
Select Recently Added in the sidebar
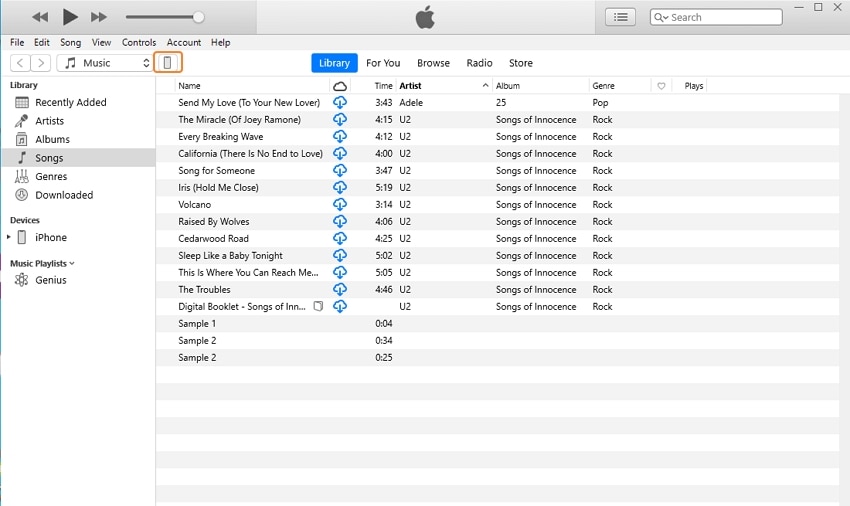click(x=79, y=102)
